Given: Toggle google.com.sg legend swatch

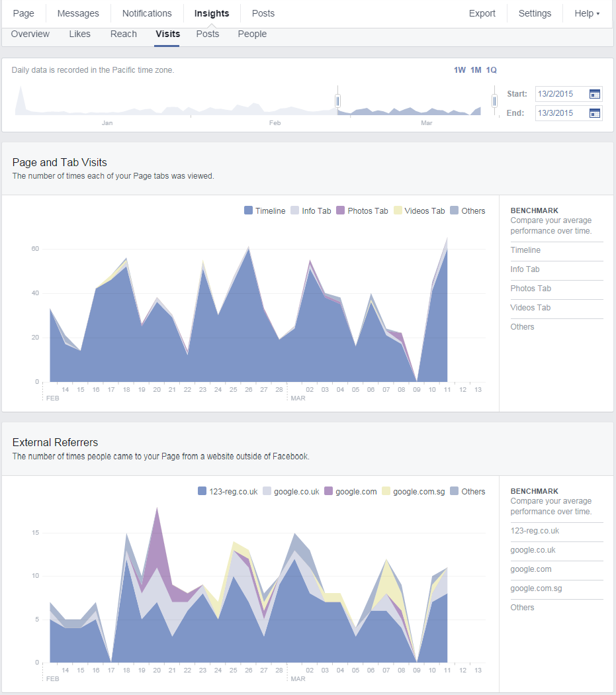Looking at the screenshot, I should click(x=386, y=491).
